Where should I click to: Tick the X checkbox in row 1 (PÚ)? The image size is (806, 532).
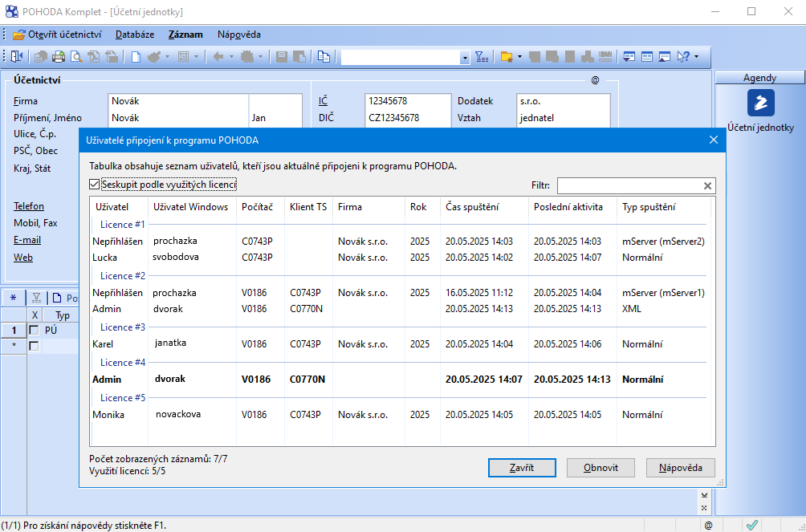tap(34, 330)
